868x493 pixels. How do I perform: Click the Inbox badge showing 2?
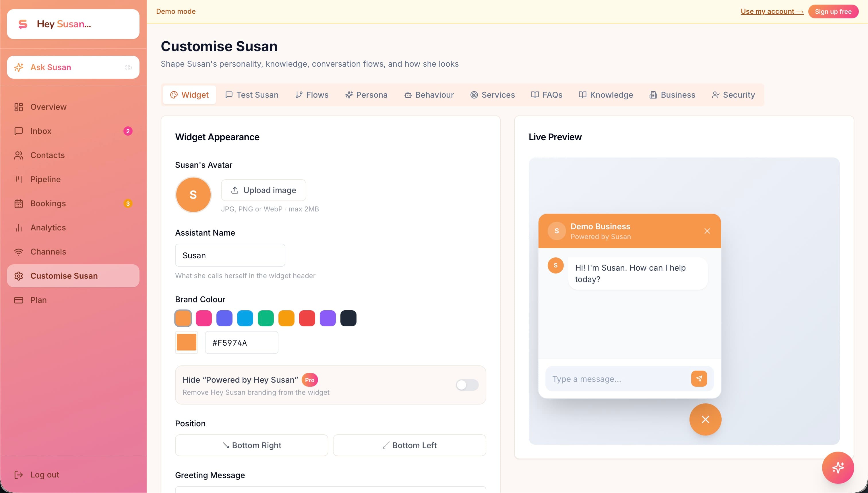(128, 131)
